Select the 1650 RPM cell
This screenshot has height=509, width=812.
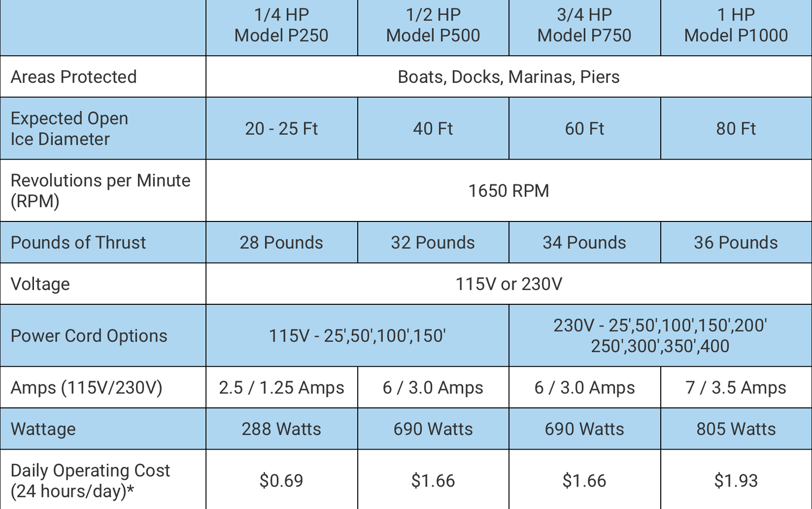tap(509, 191)
